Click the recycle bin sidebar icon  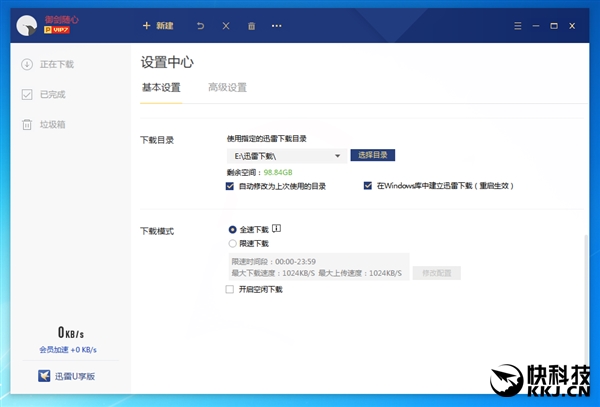27,124
